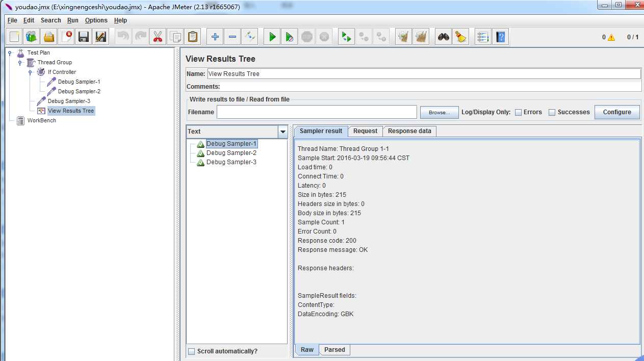Save the test plan with the floppy disk icon
This screenshot has height=361, width=644.
[x=84, y=37]
